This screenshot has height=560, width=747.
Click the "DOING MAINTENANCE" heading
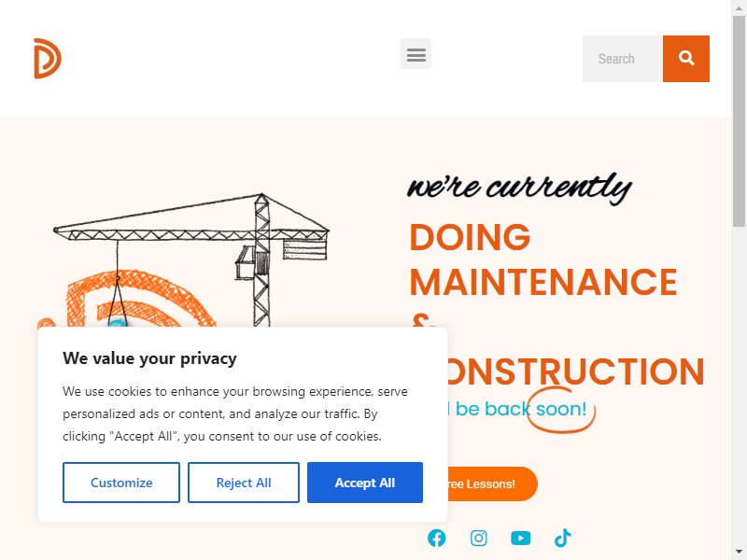click(543, 259)
